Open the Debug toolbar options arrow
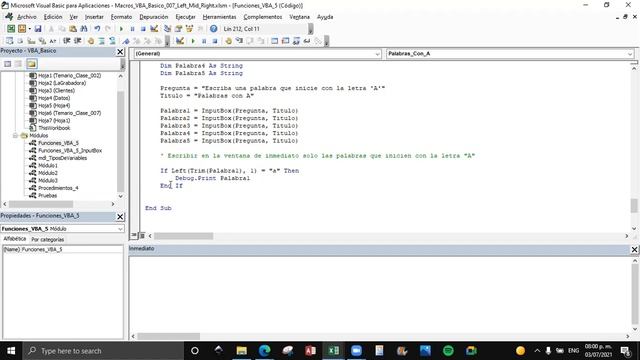640x360 pixels. click(x=327, y=41)
